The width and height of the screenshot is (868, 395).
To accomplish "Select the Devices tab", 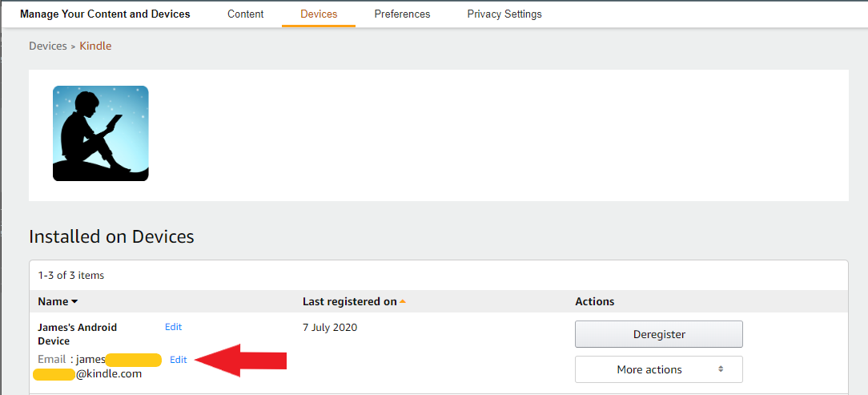I will (319, 14).
